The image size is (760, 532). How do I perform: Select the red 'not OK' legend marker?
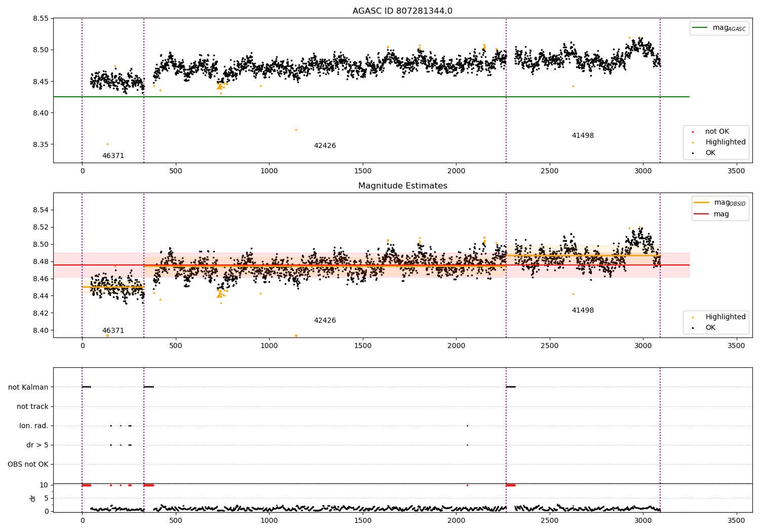point(693,132)
